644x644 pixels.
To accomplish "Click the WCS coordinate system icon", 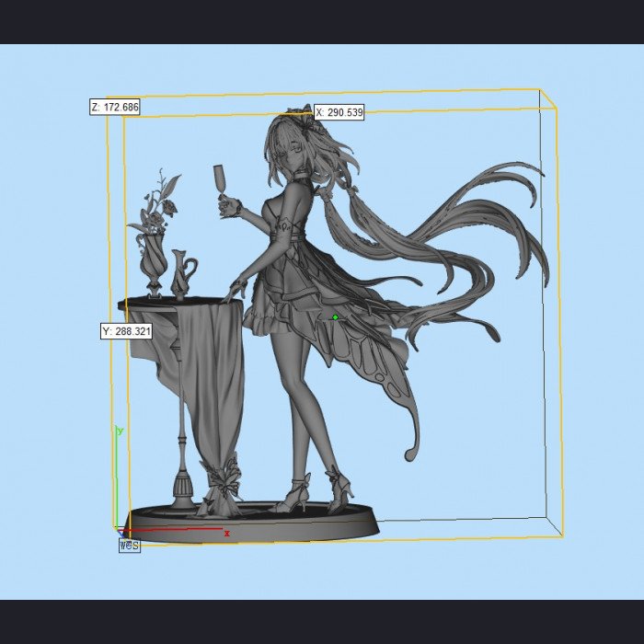I will click(130, 546).
